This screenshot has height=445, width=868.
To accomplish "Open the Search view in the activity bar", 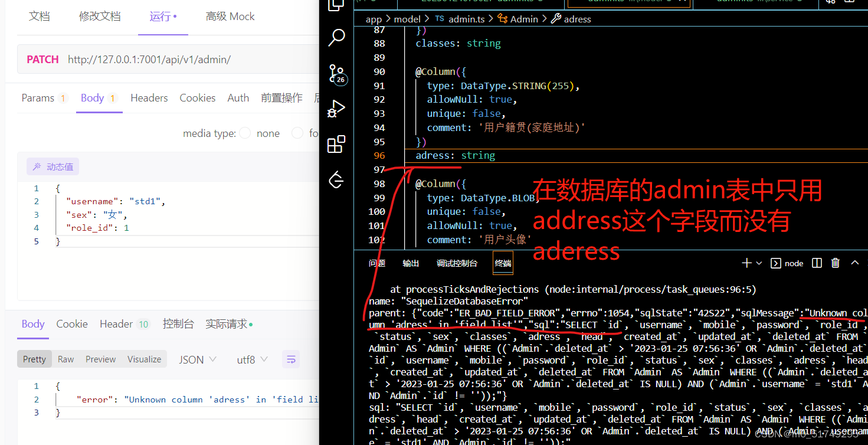I will coord(336,37).
